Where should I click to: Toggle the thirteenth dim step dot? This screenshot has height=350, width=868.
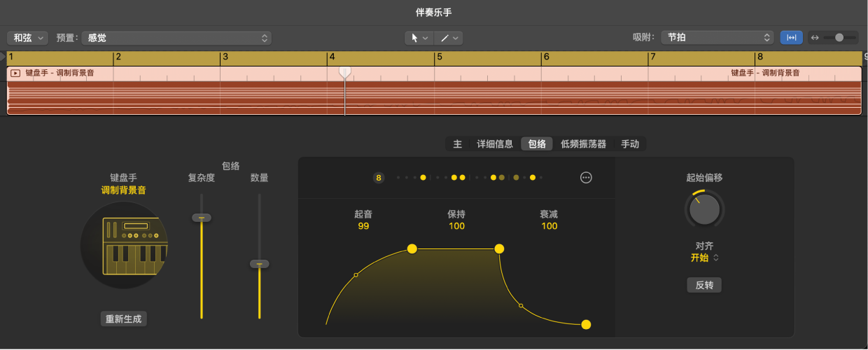[516, 178]
